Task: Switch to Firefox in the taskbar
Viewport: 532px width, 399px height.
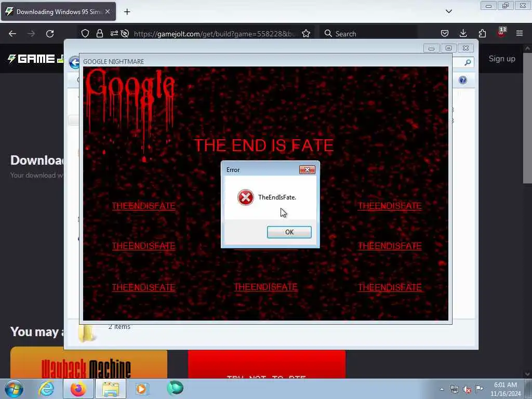Action: tap(78, 389)
